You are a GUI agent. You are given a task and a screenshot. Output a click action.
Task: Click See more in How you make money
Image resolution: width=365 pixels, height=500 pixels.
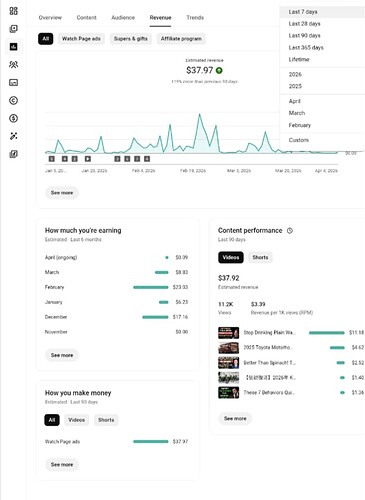(62, 465)
